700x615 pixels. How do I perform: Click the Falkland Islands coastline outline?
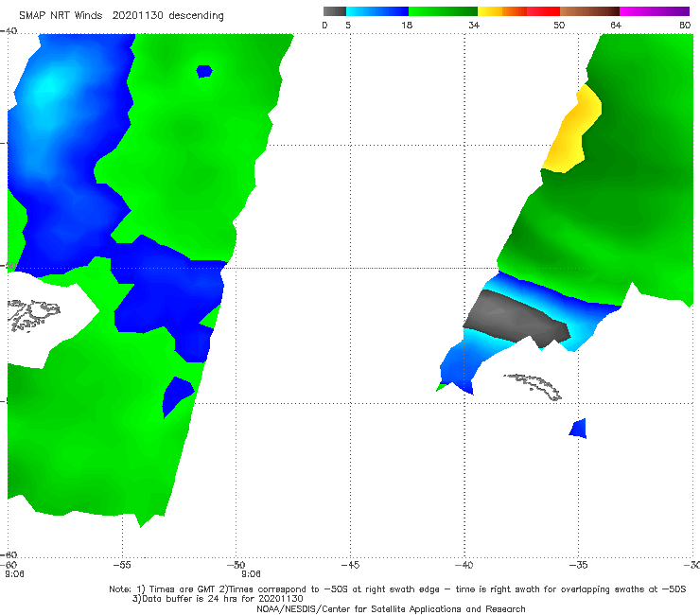click(33, 315)
